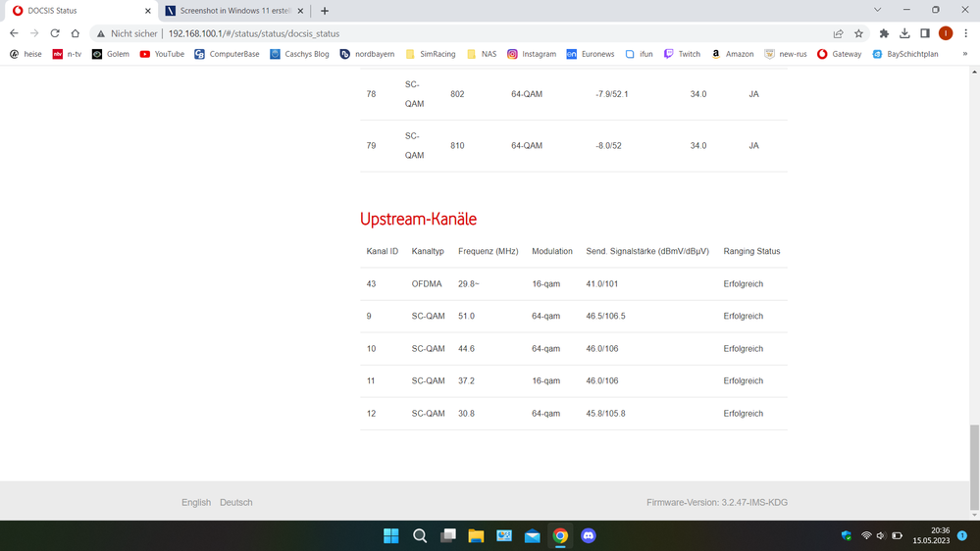Open the extensions puzzle icon
The image size is (980, 551).
[x=884, y=33]
